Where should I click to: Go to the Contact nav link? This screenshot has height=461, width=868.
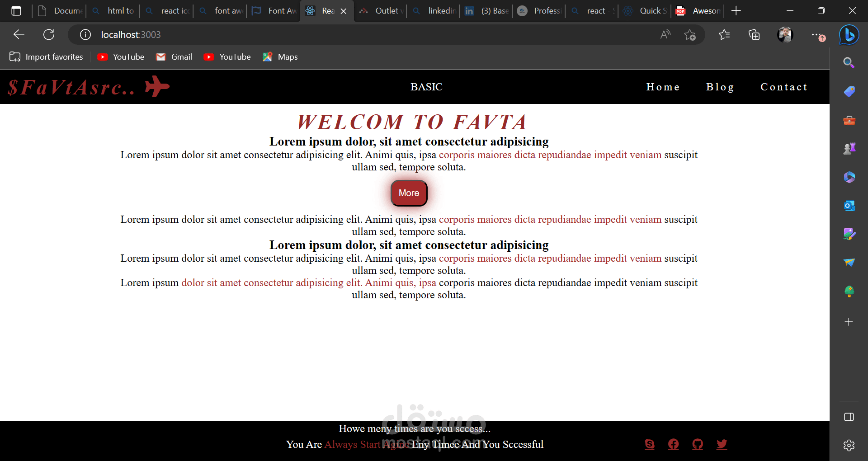tap(784, 87)
